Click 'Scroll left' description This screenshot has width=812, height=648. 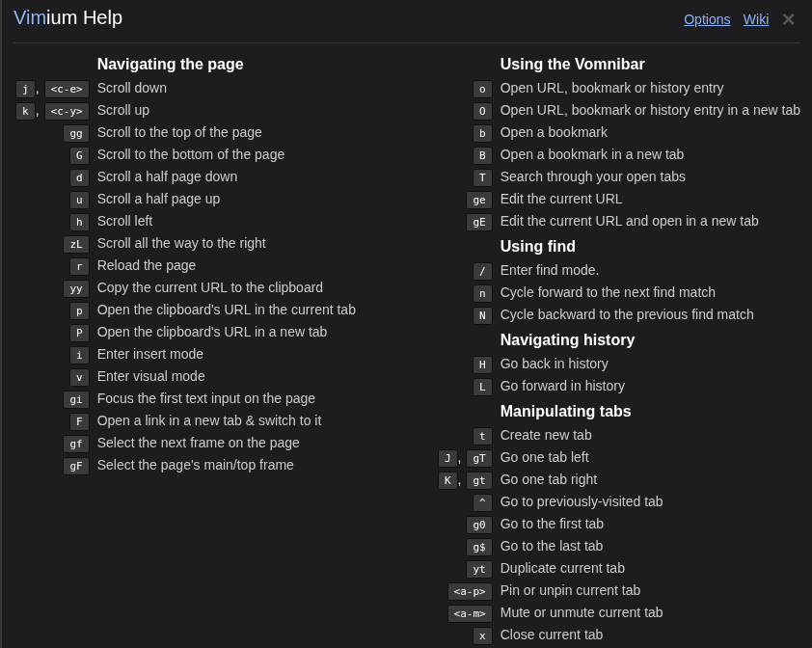[124, 221]
